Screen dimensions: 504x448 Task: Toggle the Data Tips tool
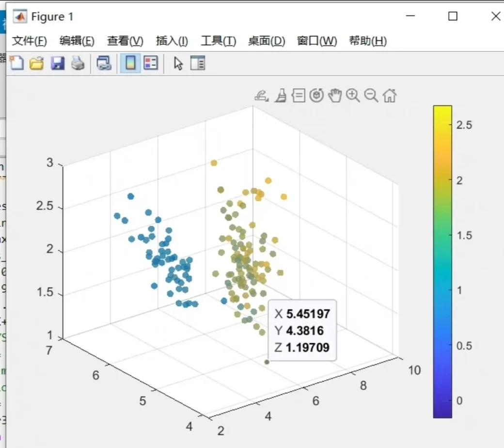coord(299,96)
